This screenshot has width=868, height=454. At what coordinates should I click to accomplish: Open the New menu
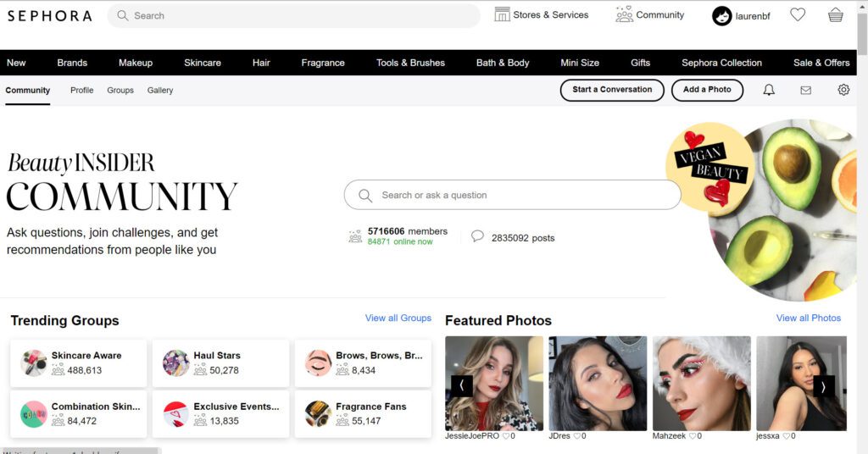[x=16, y=63]
